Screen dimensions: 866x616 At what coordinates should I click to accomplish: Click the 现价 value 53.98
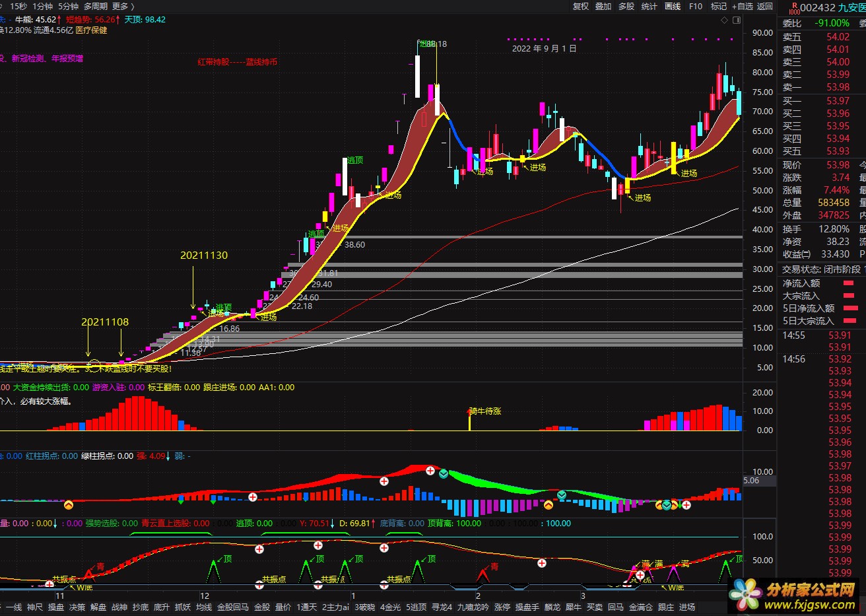click(x=838, y=165)
